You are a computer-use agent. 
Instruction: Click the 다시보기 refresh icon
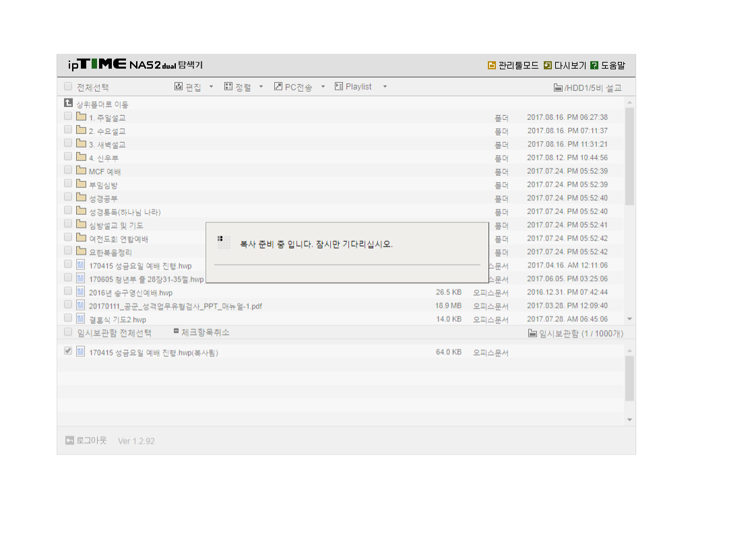tap(547, 65)
